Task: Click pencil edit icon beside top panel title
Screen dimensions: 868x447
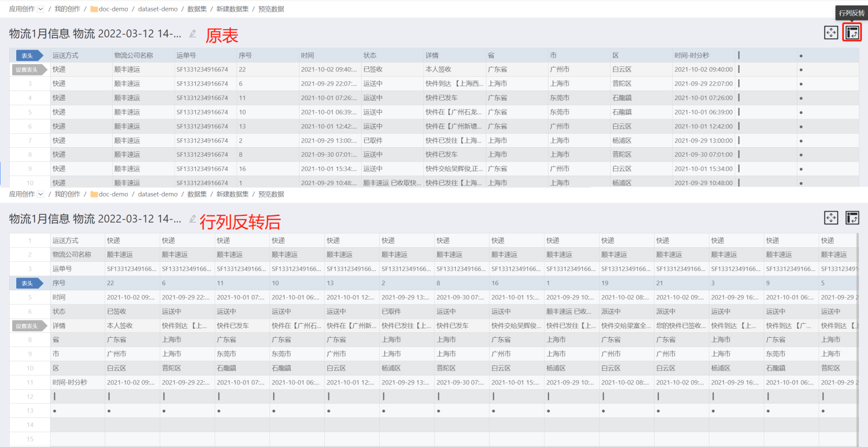Action: [193, 34]
